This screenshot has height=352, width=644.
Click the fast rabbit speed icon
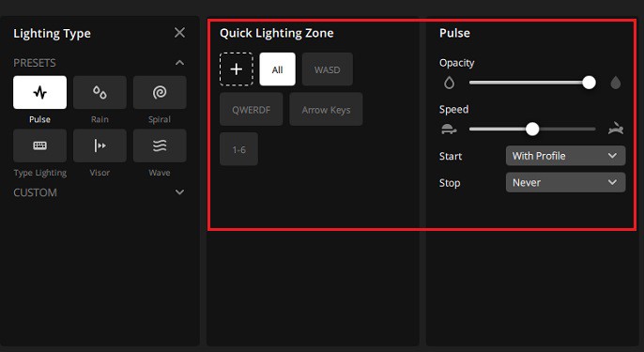(616, 129)
